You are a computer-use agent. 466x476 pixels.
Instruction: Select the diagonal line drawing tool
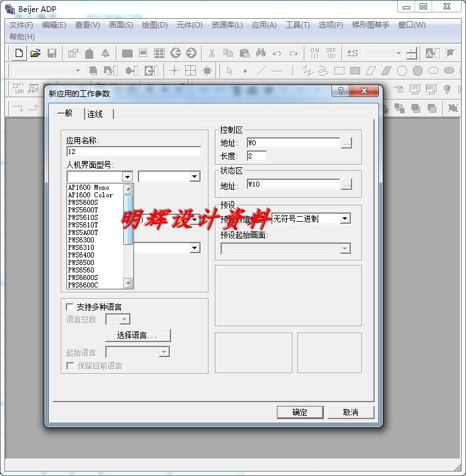(x=261, y=71)
